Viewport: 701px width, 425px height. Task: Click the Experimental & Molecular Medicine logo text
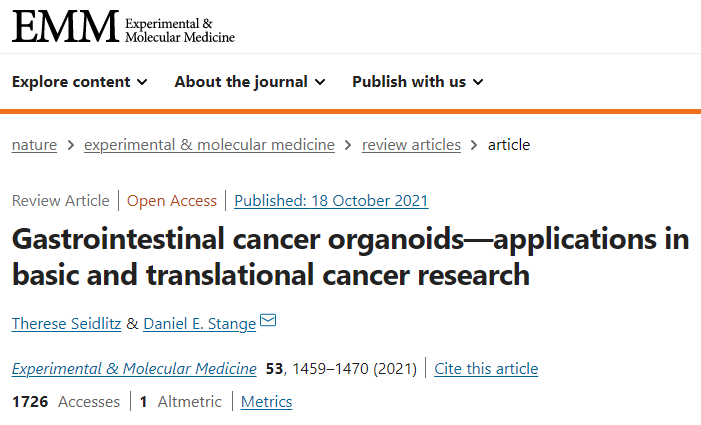coord(180,30)
